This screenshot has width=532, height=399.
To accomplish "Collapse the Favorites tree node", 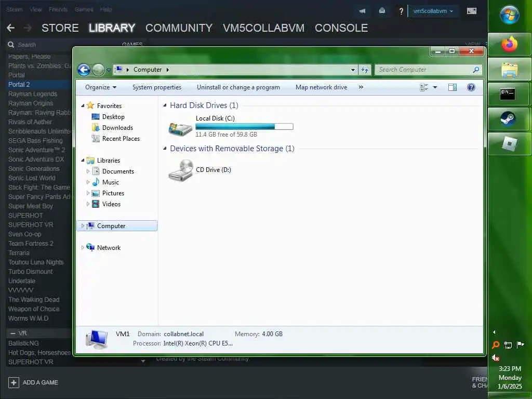I will click(83, 106).
